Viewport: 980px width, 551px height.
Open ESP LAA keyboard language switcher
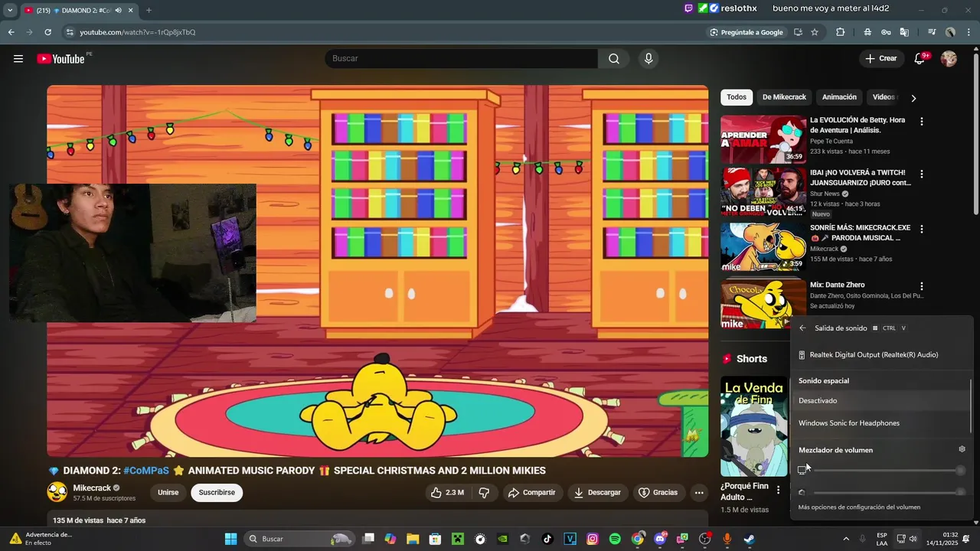click(x=882, y=539)
